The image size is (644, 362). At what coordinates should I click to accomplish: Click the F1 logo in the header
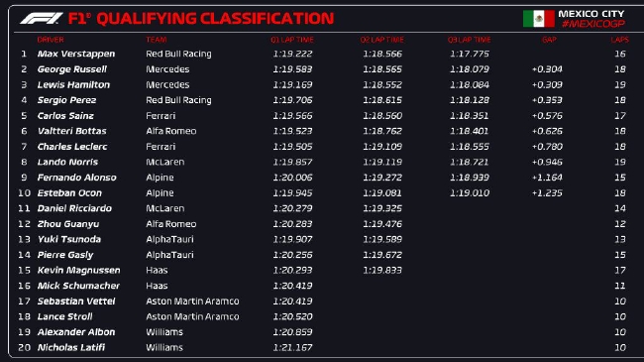[x=41, y=18]
